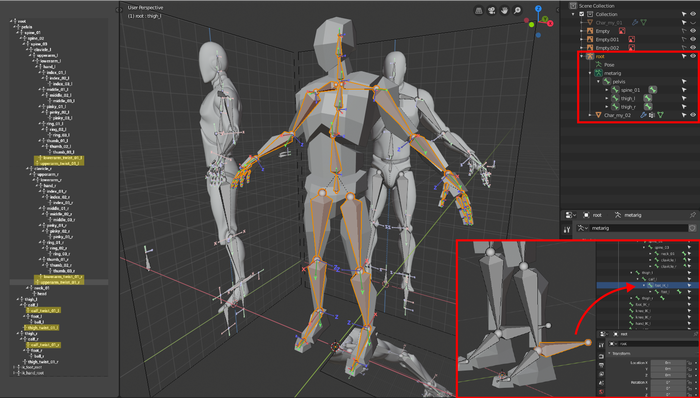Click the magnifier zoom view icon

click(517, 10)
